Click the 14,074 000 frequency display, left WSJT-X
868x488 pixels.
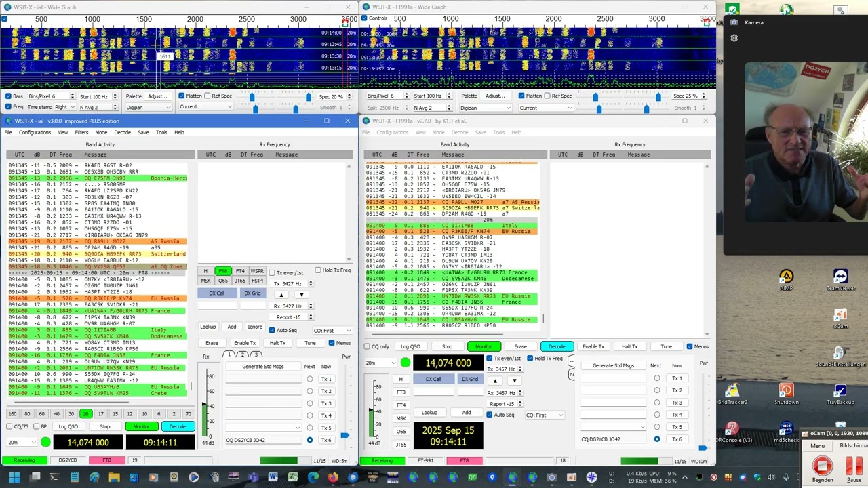[88, 443]
